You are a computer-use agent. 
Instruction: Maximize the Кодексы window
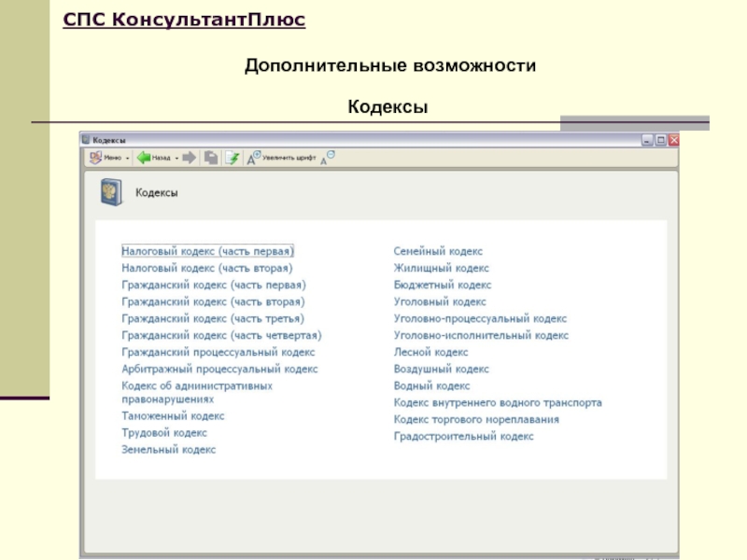660,140
